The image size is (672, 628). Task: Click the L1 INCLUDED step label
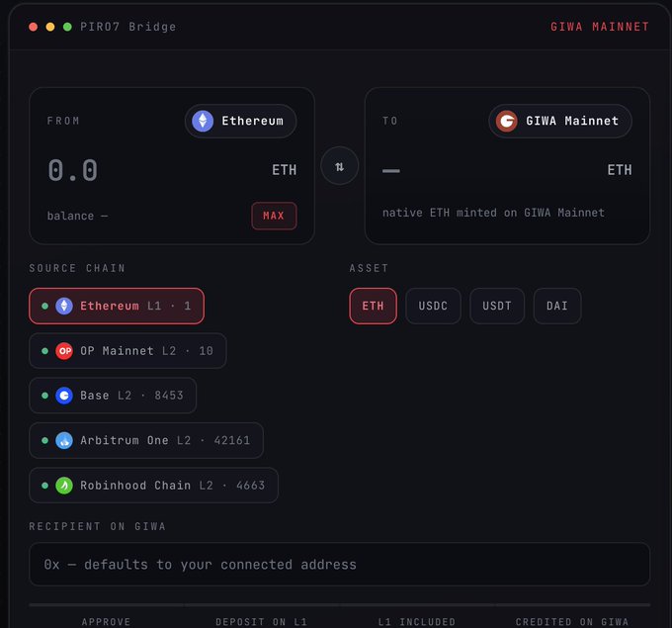(x=417, y=622)
